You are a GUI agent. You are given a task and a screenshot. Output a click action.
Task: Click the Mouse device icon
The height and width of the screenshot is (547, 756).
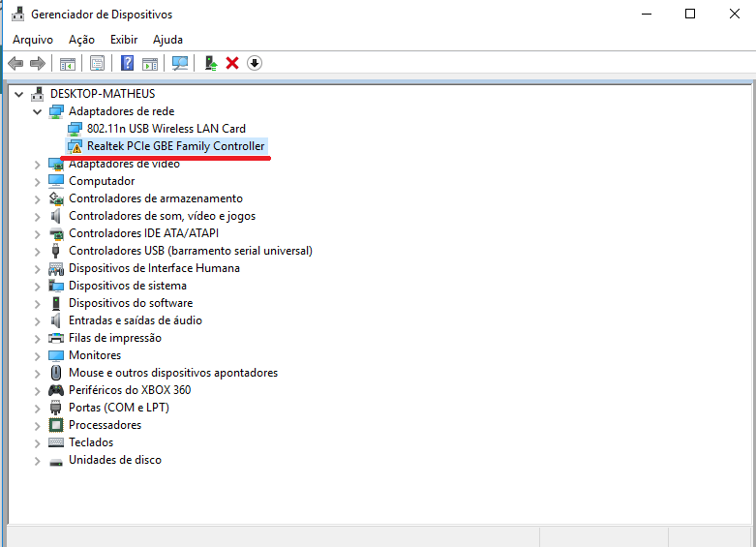click(x=56, y=373)
